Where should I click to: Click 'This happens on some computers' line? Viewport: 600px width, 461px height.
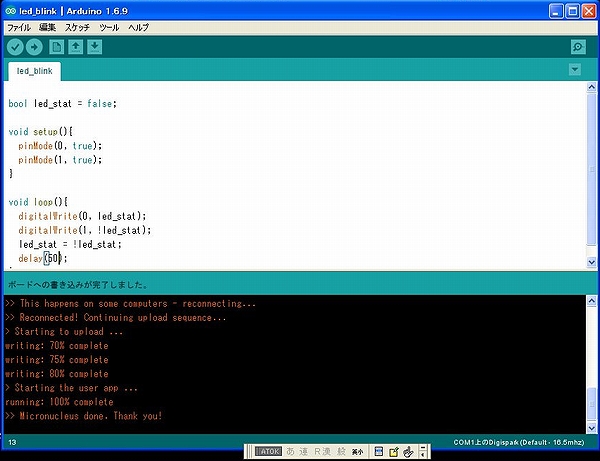130,304
